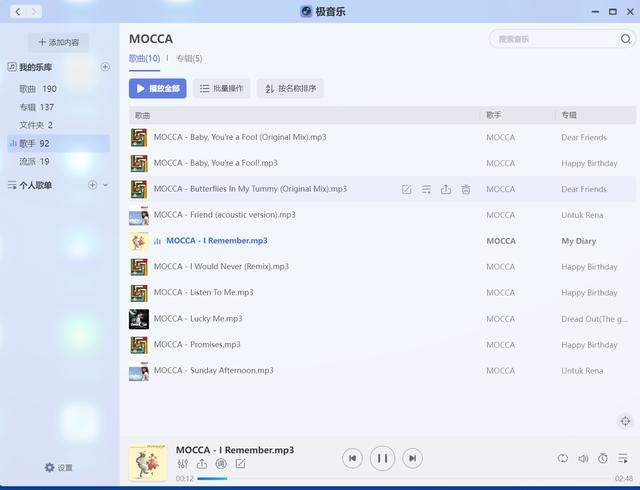Click Untuk Rena album in Friend row

point(582,215)
